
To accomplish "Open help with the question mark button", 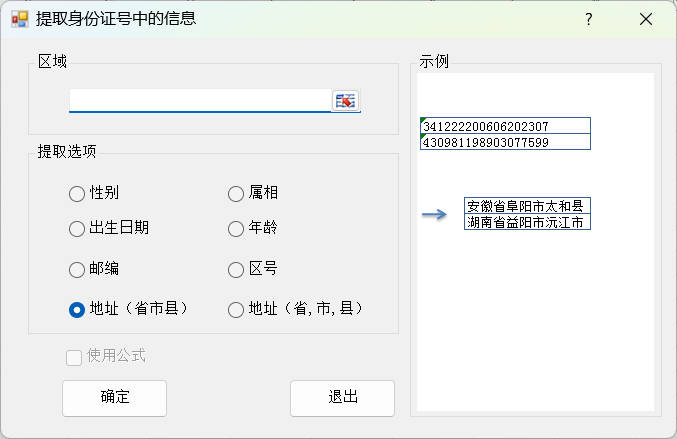I will click(589, 19).
